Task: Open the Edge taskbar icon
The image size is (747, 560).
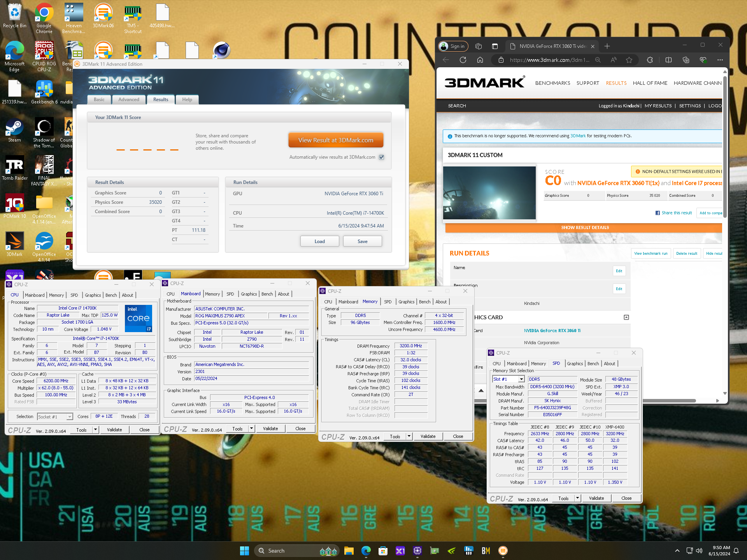Action: [x=366, y=551]
